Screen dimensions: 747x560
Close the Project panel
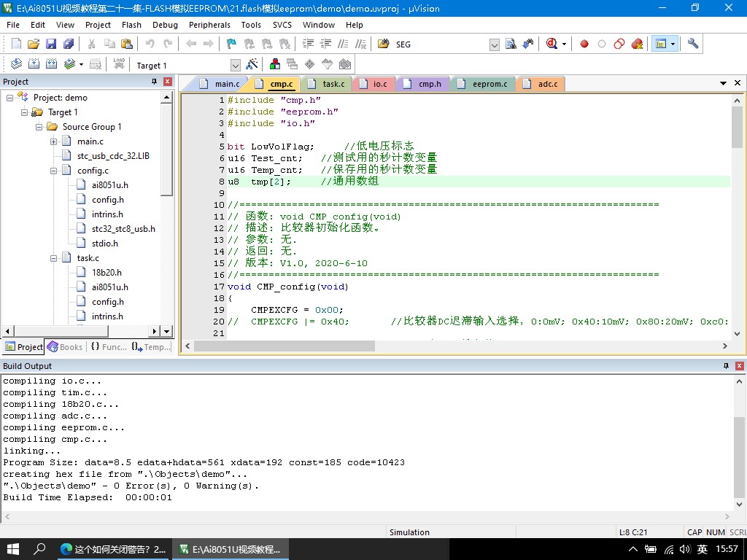[167, 82]
